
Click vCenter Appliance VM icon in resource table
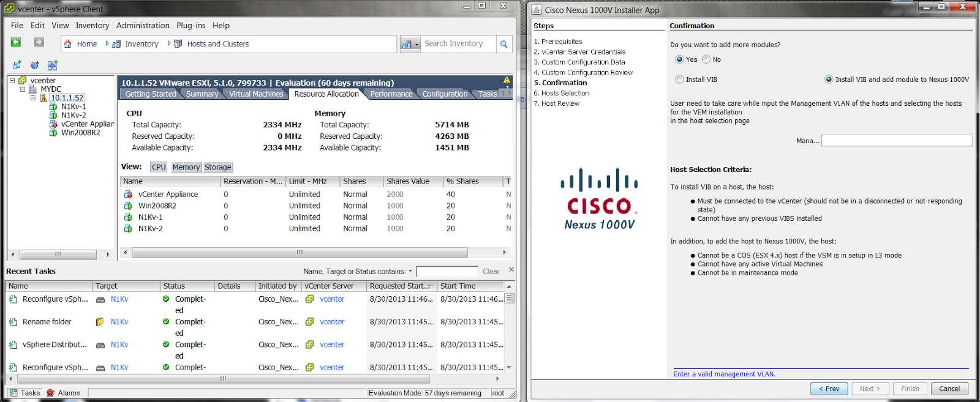pos(128,195)
